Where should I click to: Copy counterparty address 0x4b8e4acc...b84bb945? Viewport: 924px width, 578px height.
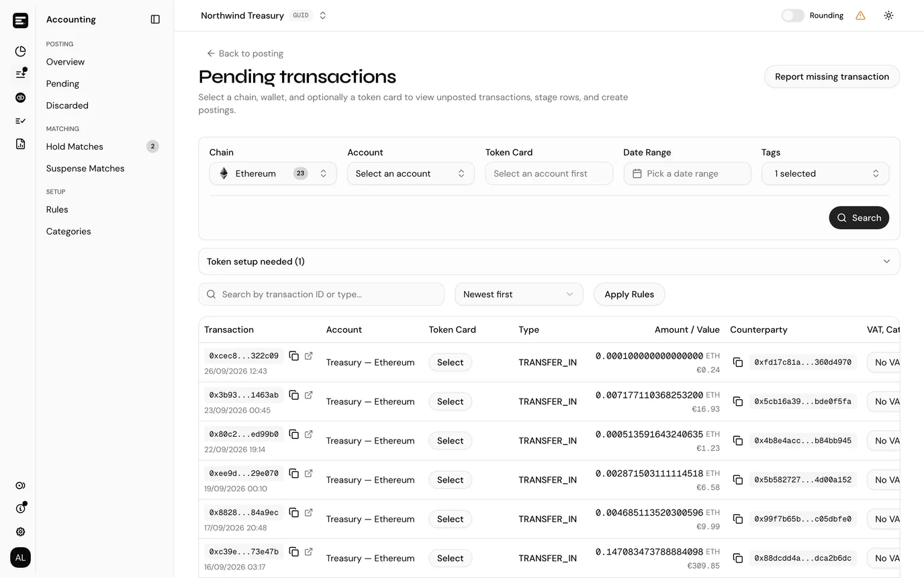pos(737,441)
